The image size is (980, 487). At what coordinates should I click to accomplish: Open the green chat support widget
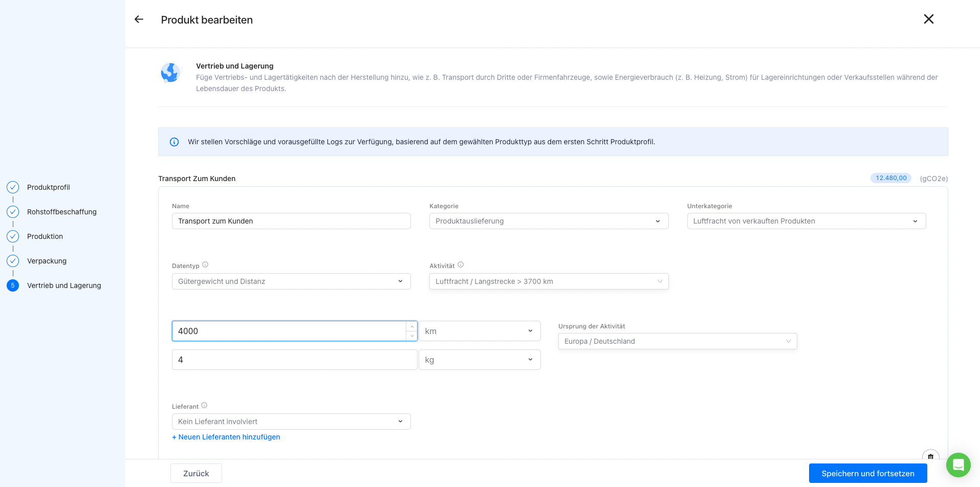coord(958,465)
